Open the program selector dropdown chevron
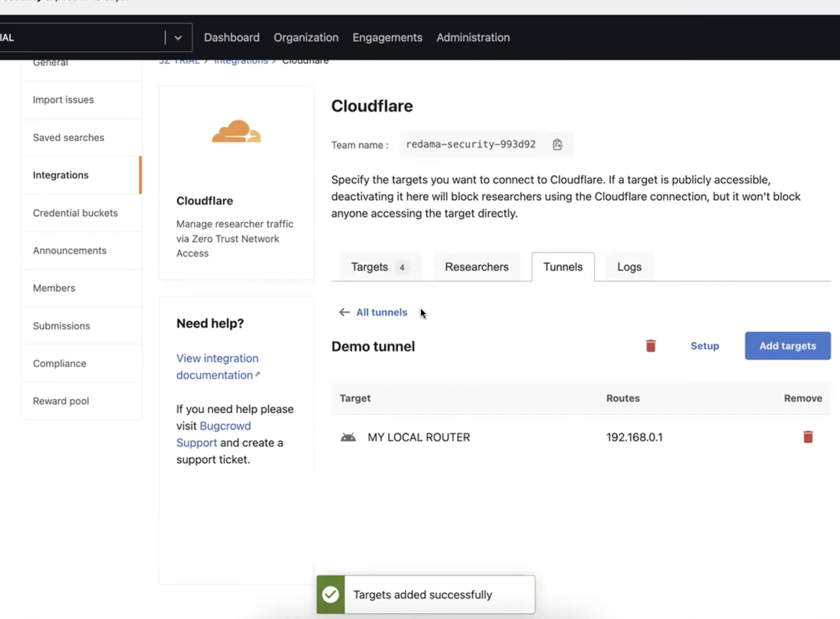The width and height of the screenshot is (840, 619). 178,38
